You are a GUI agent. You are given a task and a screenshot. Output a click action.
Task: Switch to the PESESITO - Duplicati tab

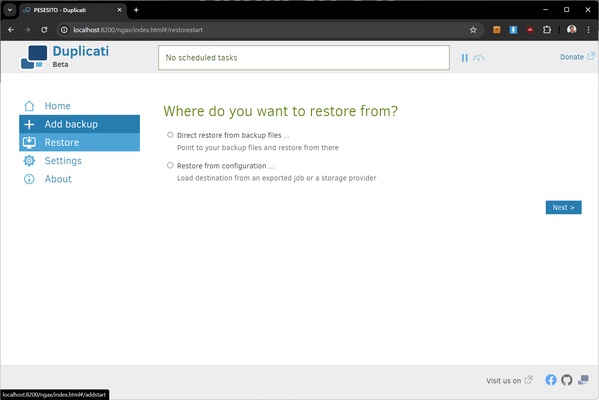[73, 10]
